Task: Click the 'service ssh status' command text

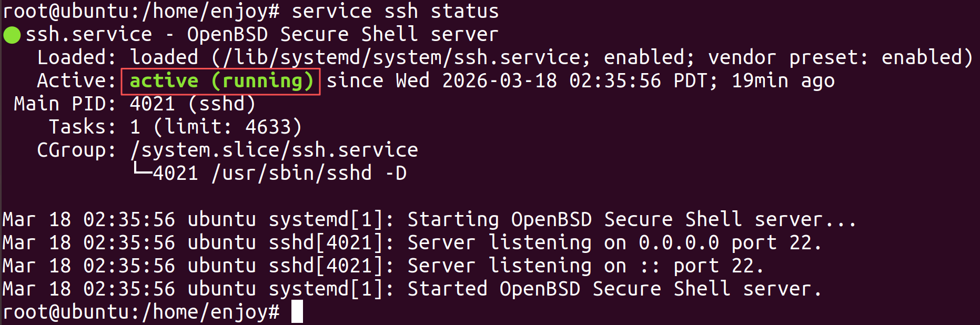Action: 395,11
